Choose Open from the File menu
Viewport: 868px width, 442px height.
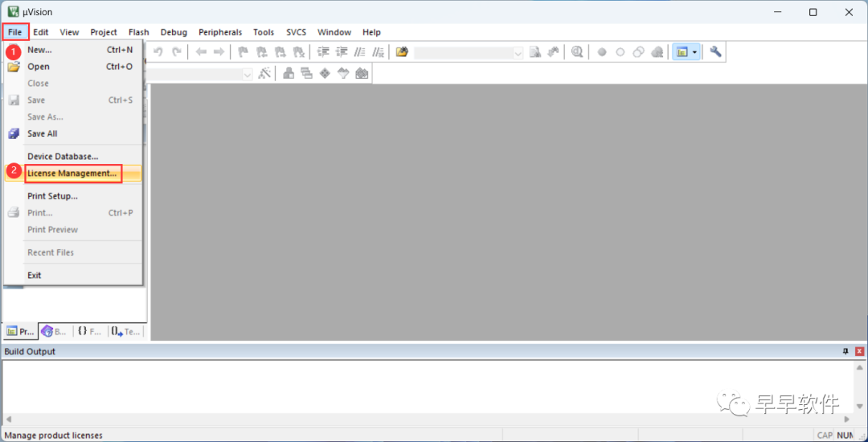(73, 67)
